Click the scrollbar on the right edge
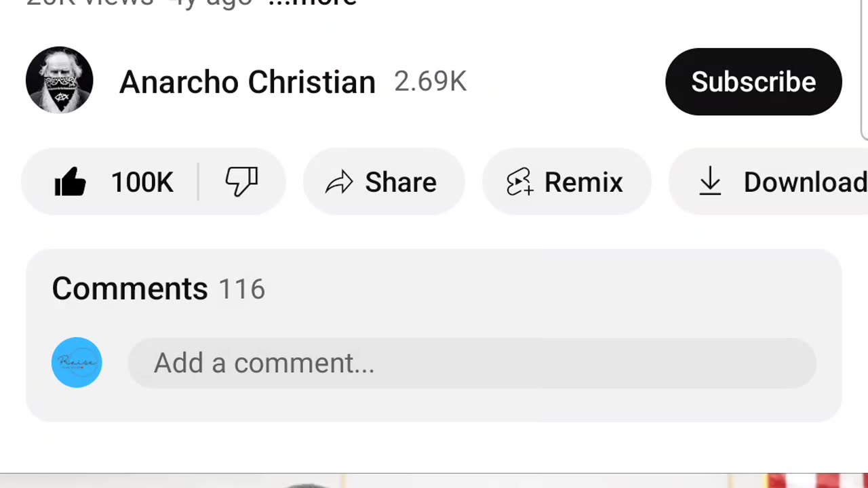868x488 pixels. [865, 68]
